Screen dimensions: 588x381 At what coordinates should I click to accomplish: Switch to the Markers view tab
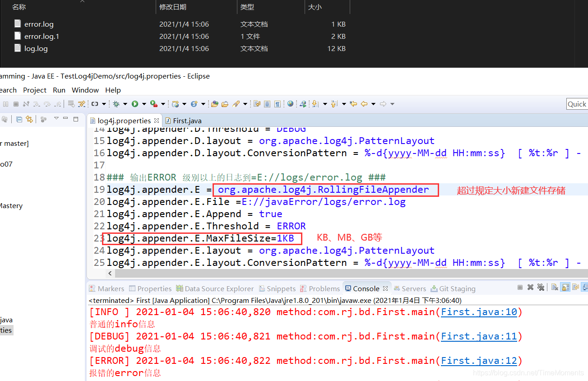pyautogui.click(x=106, y=288)
